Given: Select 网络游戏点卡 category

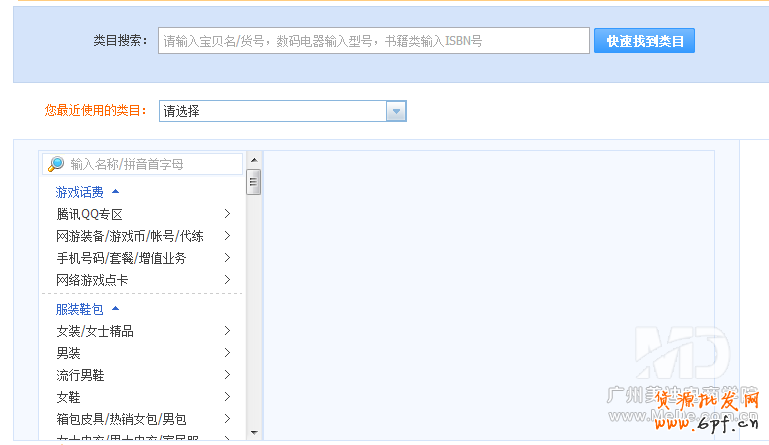Looking at the screenshot, I should coord(92,280).
